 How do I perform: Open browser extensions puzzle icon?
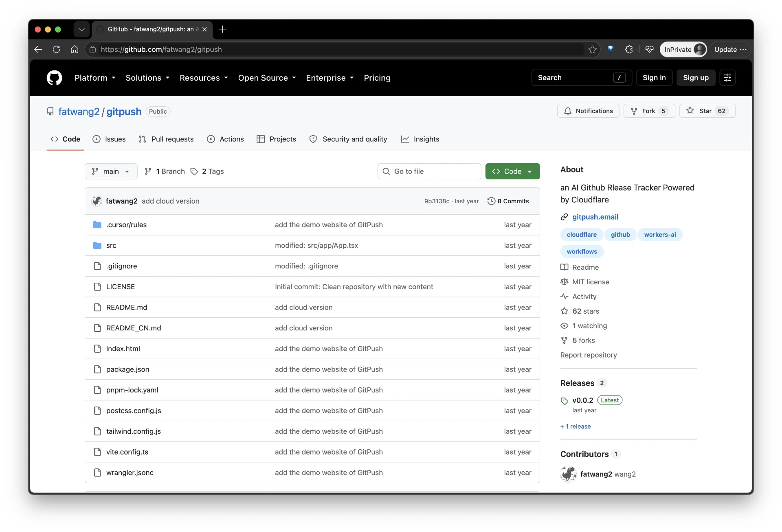click(x=629, y=49)
